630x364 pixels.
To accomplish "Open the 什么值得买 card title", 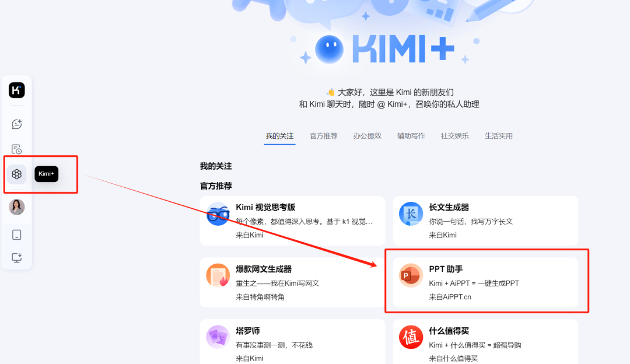I will 449,331.
